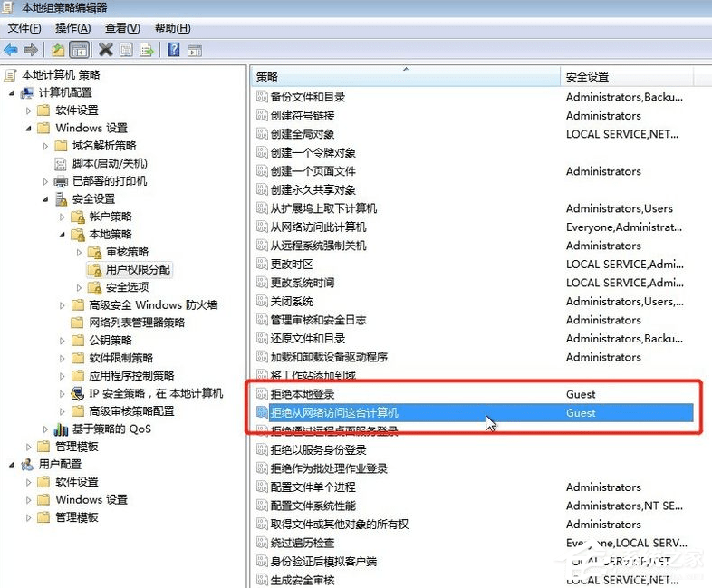Click the policy icon beside 拒绝本地登录
The height and width of the screenshot is (588, 712).
click(x=262, y=394)
